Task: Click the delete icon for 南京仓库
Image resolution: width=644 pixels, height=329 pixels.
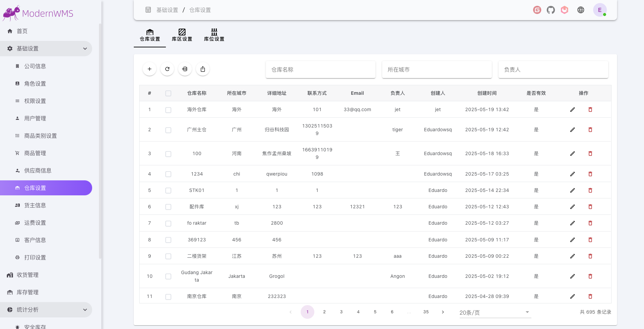Action: pyautogui.click(x=590, y=296)
